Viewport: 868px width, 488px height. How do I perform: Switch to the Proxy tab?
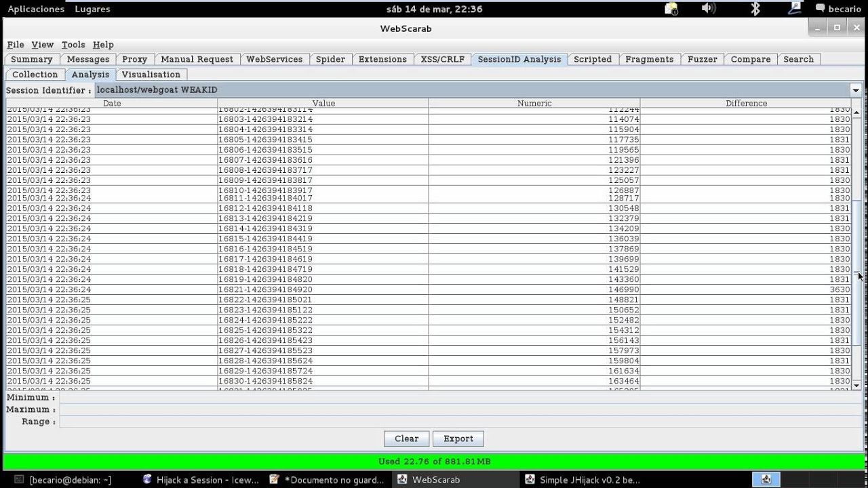pyautogui.click(x=135, y=59)
